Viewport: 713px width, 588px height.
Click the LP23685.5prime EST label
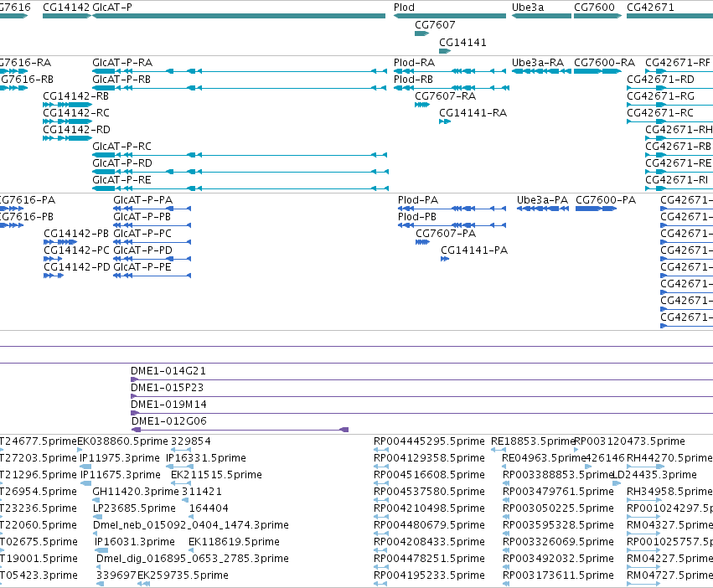point(134,508)
